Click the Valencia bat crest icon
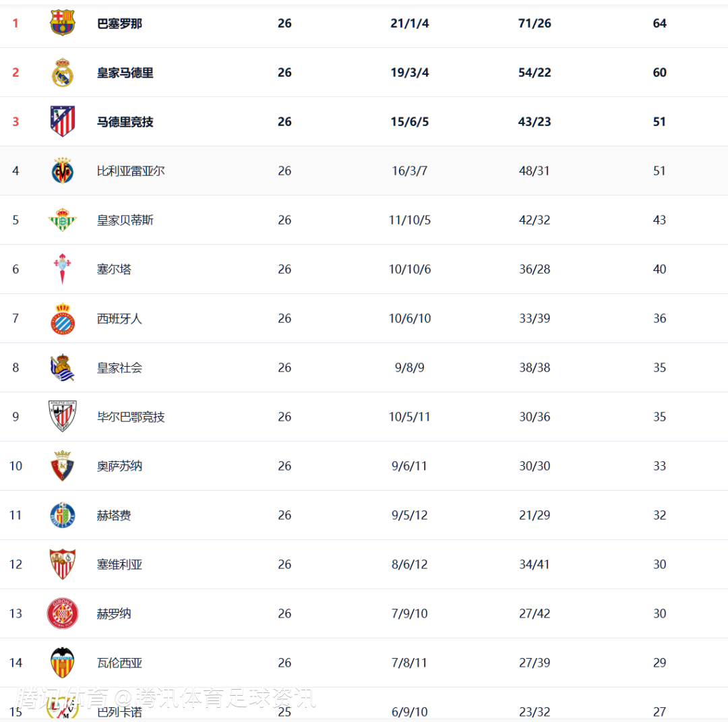This screenshot has width=728, height=722. click(x=63, y=663)
